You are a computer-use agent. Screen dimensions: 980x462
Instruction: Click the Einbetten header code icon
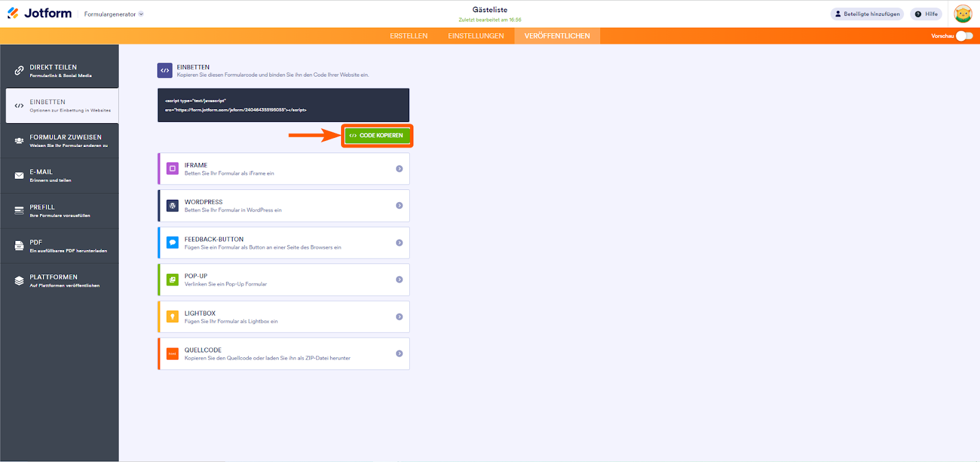(x=165, y=70)
